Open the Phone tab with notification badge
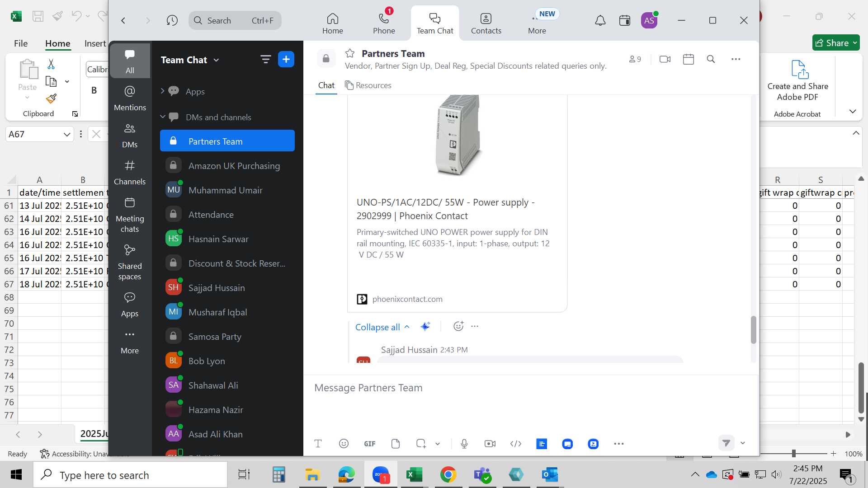868x488 pixels. (x=384, y=23)
